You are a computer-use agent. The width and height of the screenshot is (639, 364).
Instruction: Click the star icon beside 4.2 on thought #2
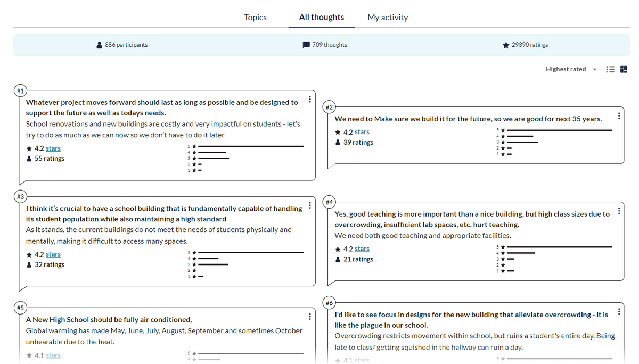[x=338, y=132]
